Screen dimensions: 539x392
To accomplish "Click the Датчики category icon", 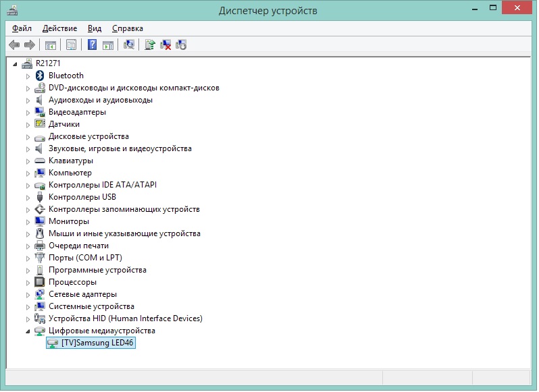I will pyautogui.click(x=40, y=124).
